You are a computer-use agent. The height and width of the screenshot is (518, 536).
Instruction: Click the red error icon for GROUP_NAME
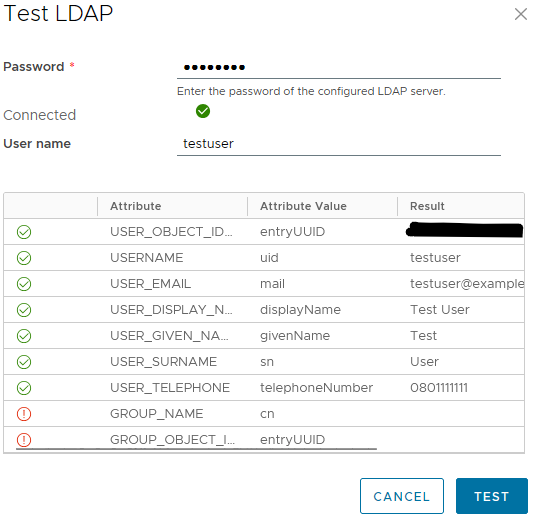[24, 414]
